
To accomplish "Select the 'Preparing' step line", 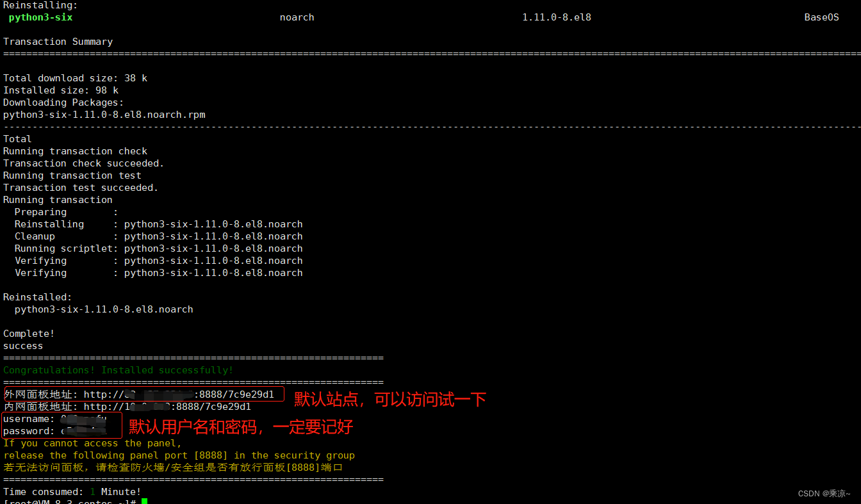I will point(66,212).
